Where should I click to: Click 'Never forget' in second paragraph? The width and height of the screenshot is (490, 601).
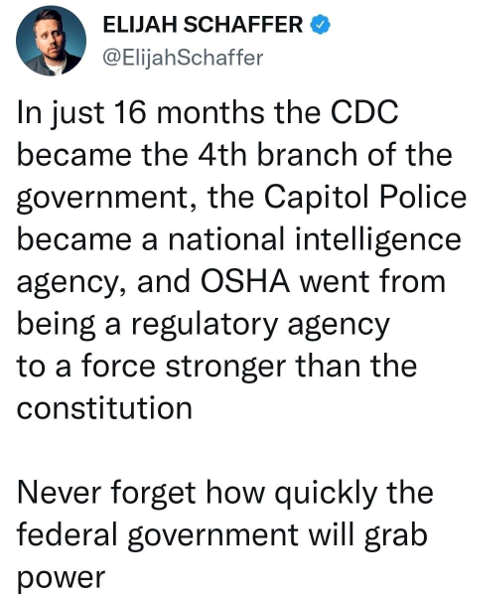point(107,493)
